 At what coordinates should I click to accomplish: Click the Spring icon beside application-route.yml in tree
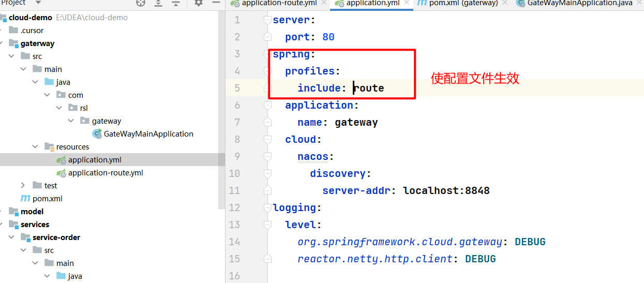tap(61, 173)
